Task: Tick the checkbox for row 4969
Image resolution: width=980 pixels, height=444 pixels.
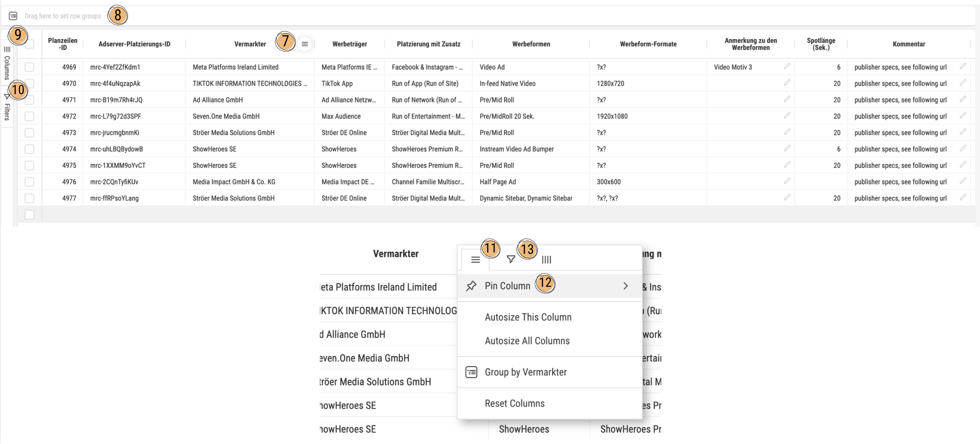Action: coord(29,67)
